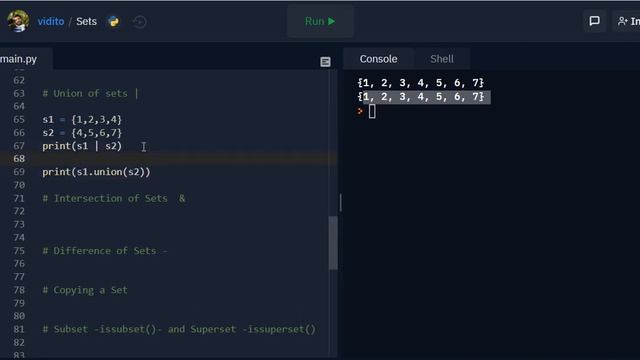This screenshot has width=640, height=360.
Task: Click line number 71 in gutter
Action: click(19, 198)
